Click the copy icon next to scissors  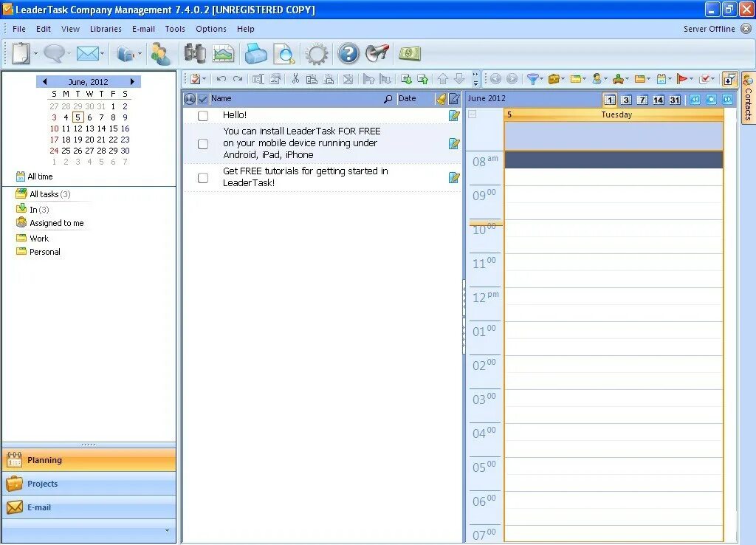(x=312, y=79)
